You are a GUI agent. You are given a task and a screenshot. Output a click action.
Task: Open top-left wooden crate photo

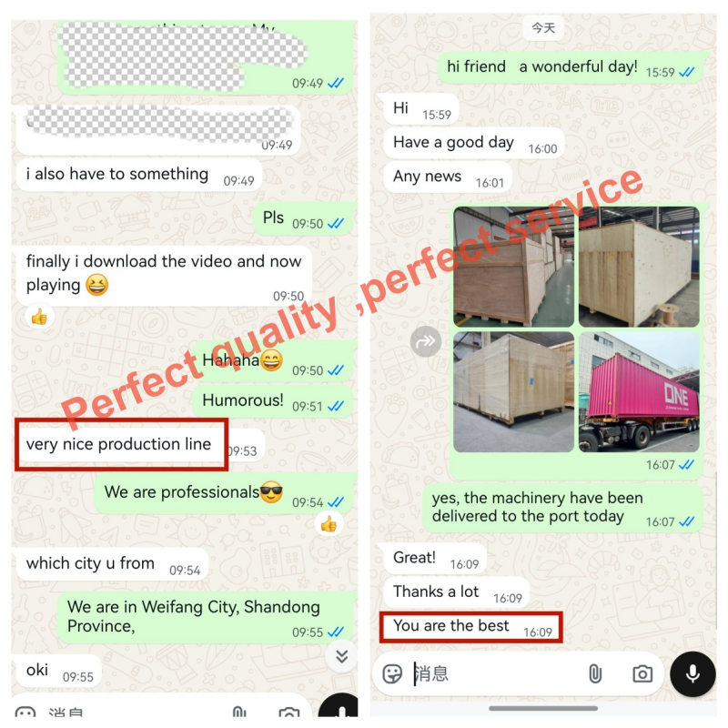[x=513, y=267]
